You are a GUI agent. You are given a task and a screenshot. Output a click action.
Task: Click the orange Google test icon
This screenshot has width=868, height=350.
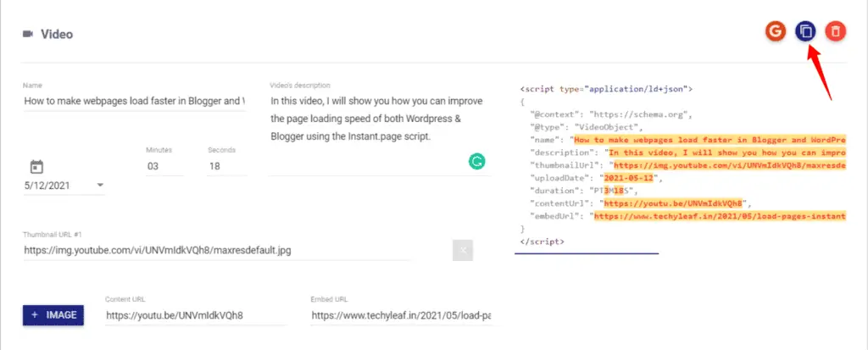point(776,31)
